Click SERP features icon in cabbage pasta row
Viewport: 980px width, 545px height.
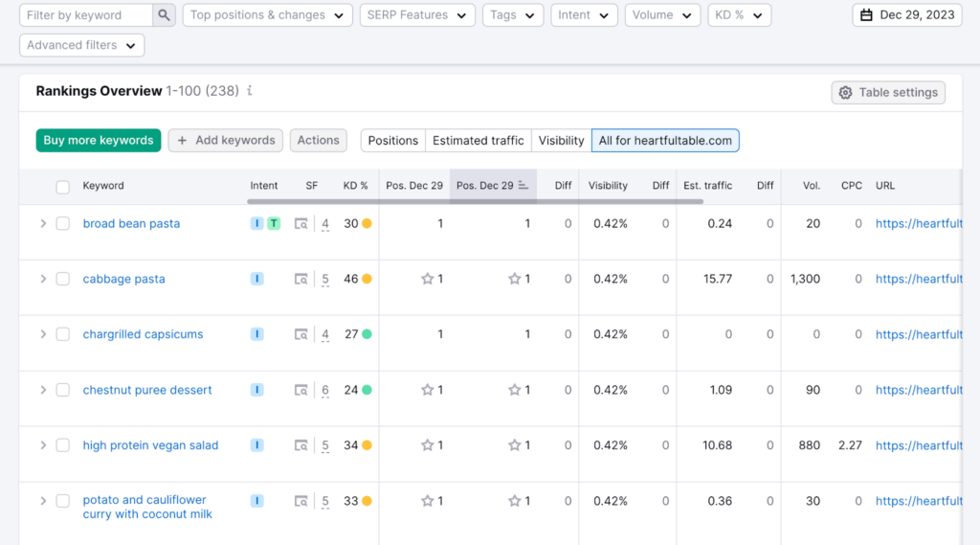(x=301, y=280)
